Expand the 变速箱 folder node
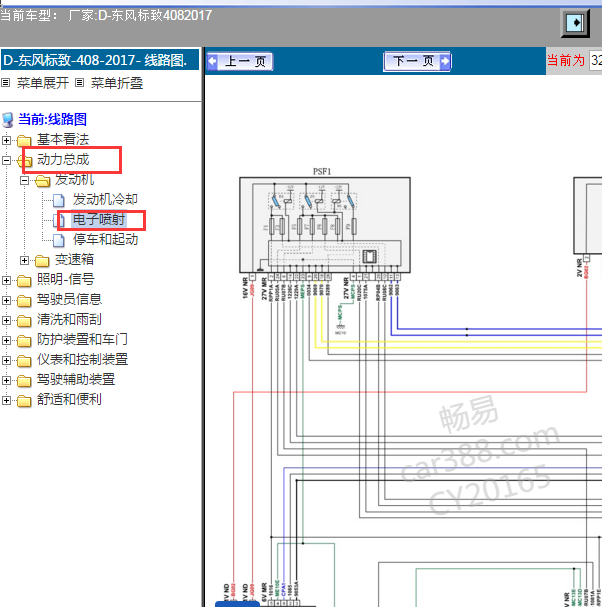Image resolution: width=602 pixels, height=607 pixels. click(24, 261)
